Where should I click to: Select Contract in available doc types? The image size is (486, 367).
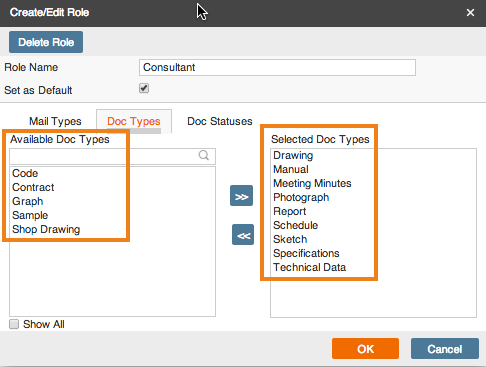pyautogui.click(x=33, y=187)
